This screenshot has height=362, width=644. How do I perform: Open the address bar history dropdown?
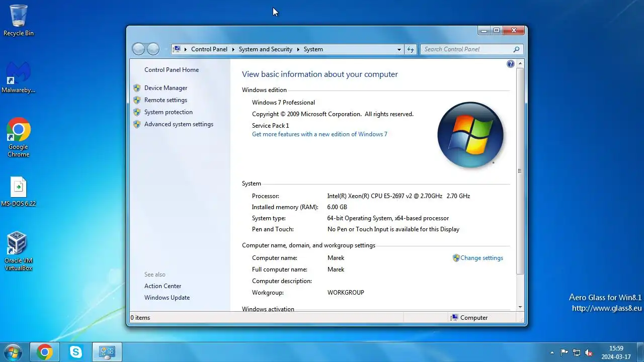click(399, 49)
